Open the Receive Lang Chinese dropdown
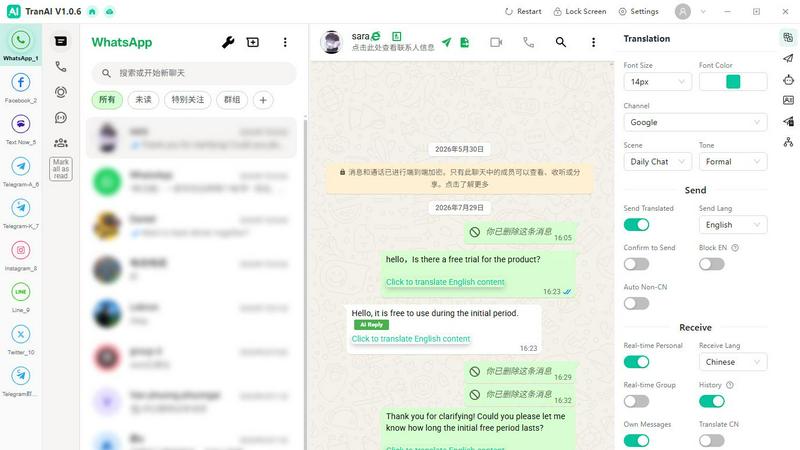This screenshot has height=450, width=800. pyautogui.click(x=733, y=362)
